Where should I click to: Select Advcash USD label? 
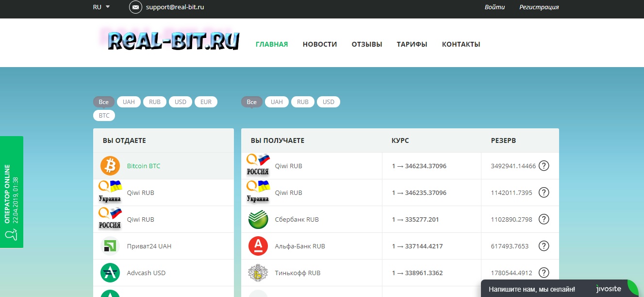tap(146, 273)
